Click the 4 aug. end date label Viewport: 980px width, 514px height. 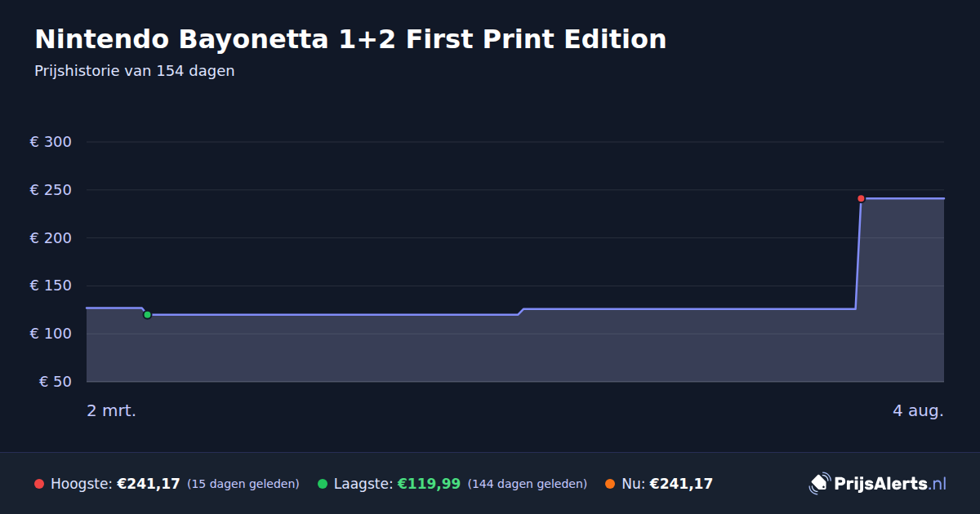[918, 410]
